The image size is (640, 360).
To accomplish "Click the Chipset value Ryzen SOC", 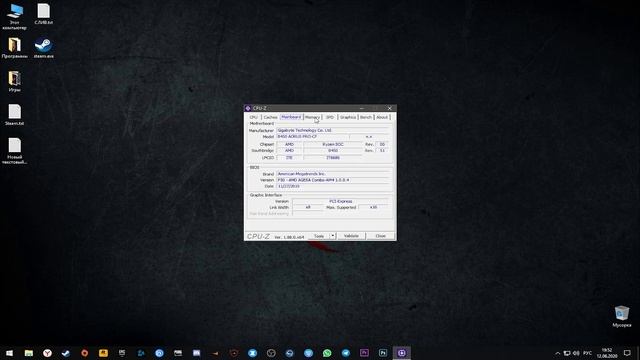I will pos(333,144).
